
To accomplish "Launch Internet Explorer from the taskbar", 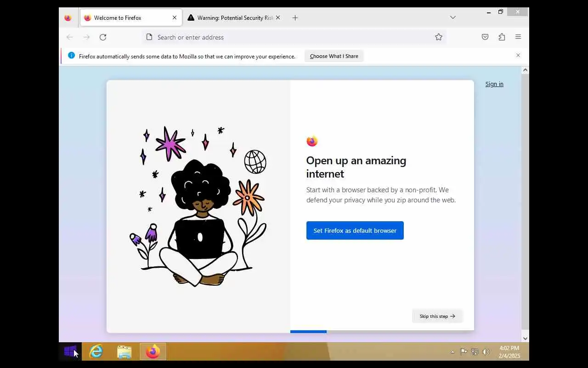I will [96, 352].
